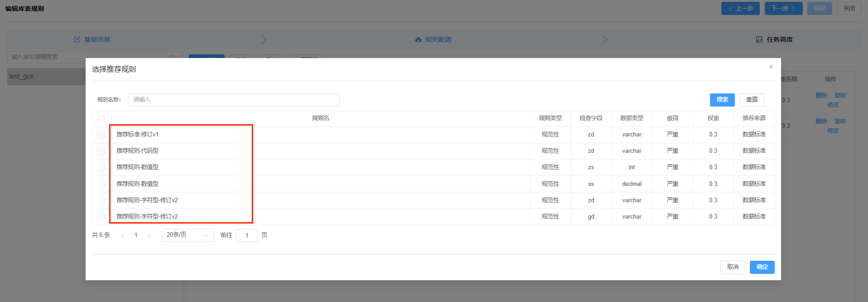Check the row 推荐规则-代码型
This screenshot has height=302, width=868.
click(x=101, y=151)
